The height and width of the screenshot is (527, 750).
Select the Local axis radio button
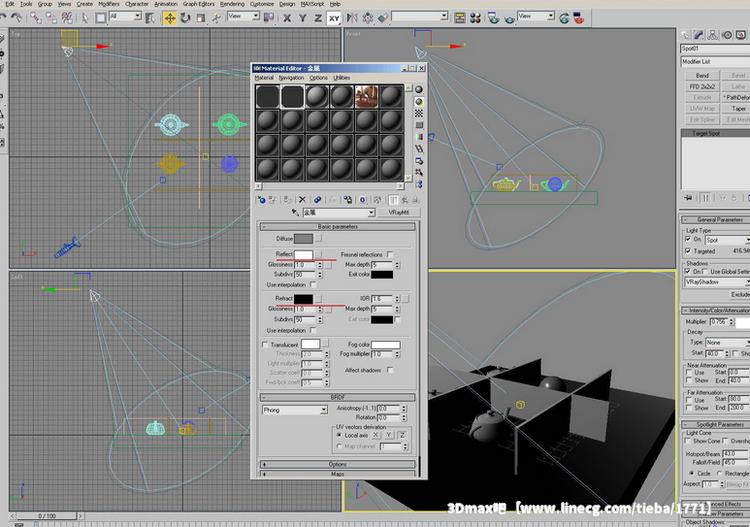339,435
